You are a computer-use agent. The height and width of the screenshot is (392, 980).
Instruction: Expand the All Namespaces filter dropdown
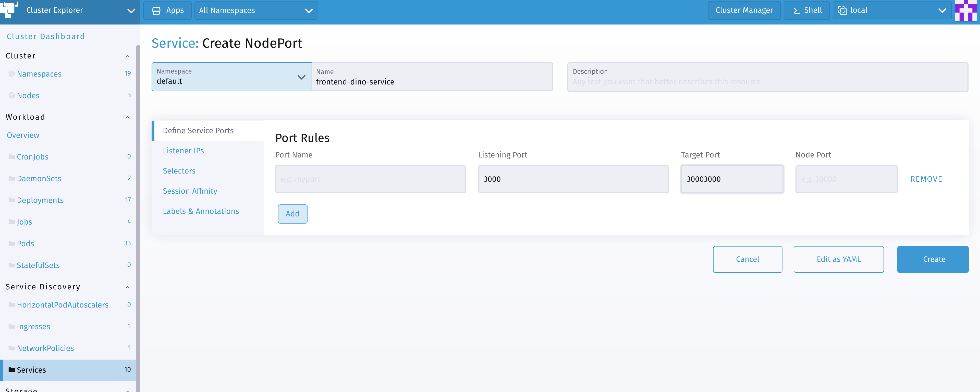click(256, 11)
